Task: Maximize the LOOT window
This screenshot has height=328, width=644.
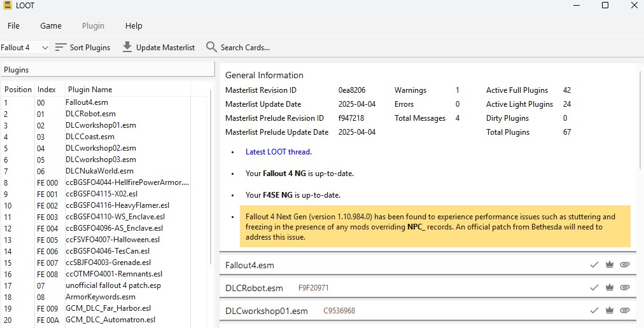Action: 605,5
